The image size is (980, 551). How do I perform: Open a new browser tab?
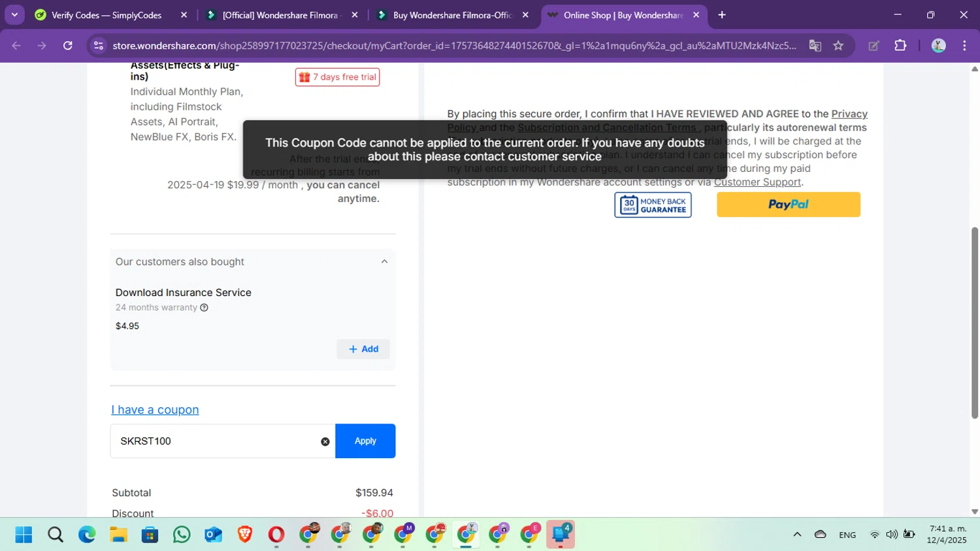coord(722,15)
